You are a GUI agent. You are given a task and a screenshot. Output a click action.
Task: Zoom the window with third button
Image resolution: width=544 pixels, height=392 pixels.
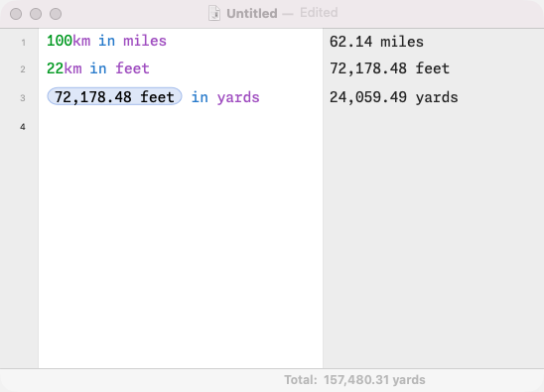click(x=56, y=14)
